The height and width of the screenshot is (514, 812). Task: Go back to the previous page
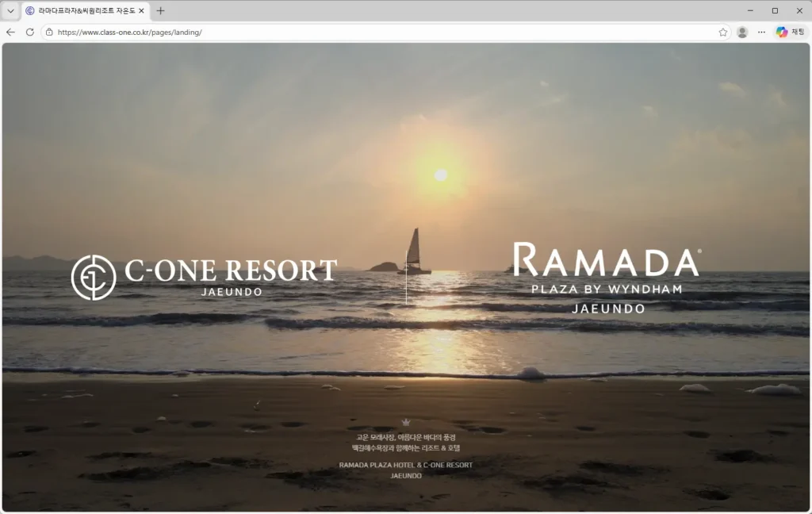click(10, 32)
